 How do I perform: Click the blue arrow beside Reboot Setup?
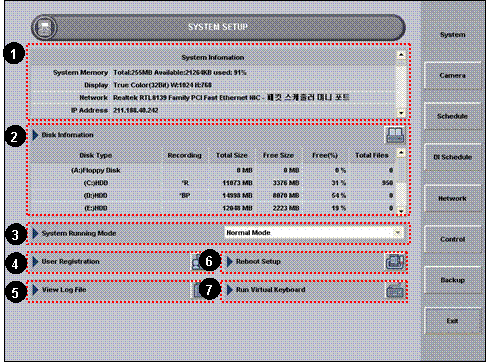pos(230,262)
